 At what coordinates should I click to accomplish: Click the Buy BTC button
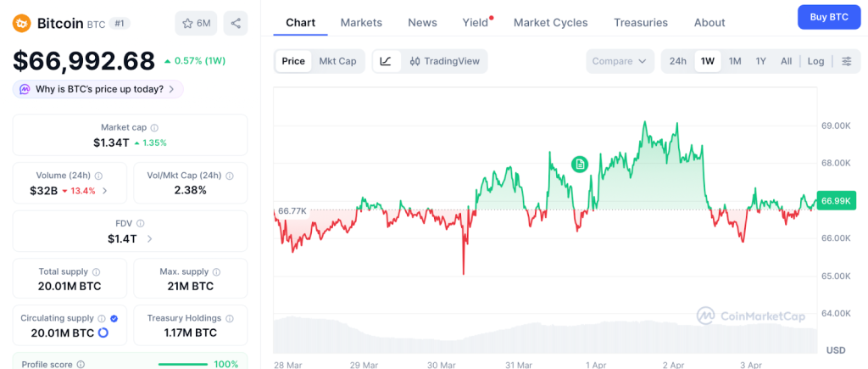point(828,17)
